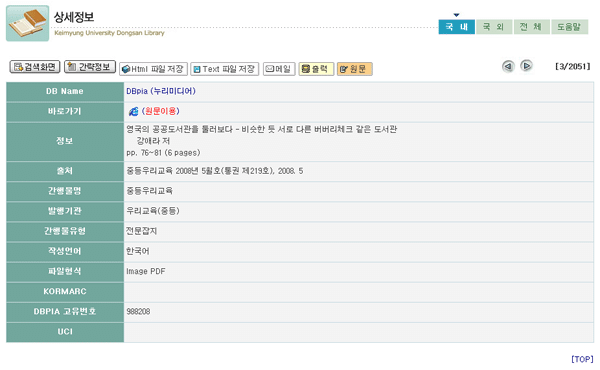The image size is (600, 370).
Task: Click the 파일형식 header cell
Action: [65, 272]
